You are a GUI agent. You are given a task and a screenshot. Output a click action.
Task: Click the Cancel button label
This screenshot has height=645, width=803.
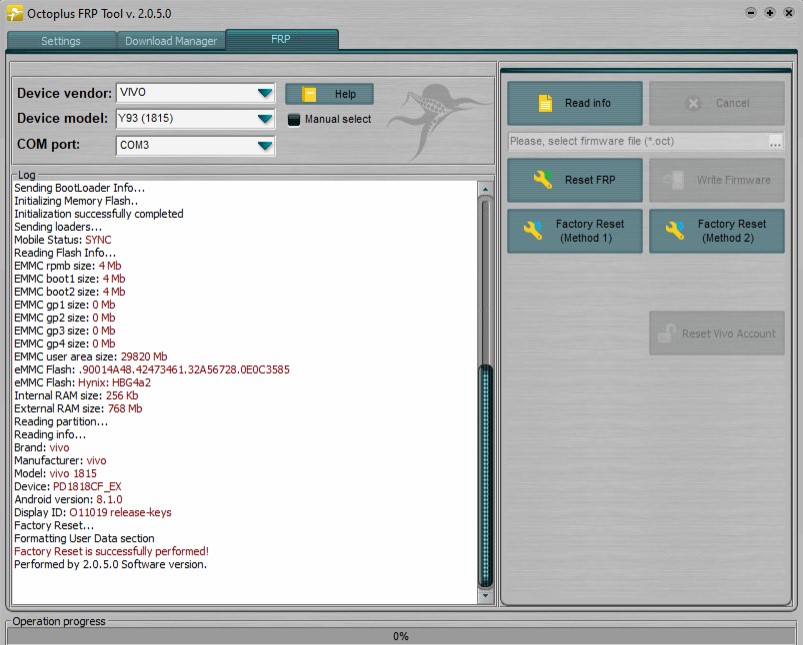click(x=732, y=103)
